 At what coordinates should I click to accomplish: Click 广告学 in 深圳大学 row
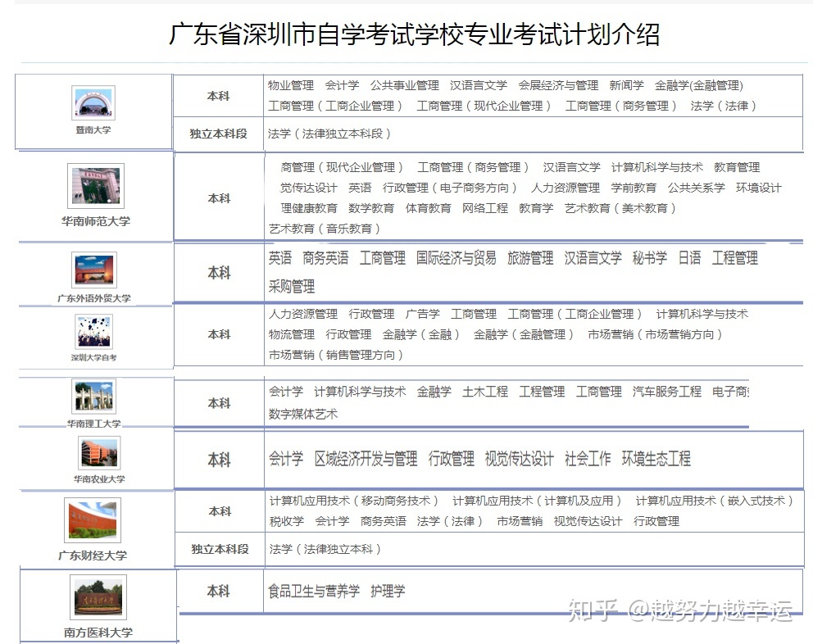[x=423, y=315]
